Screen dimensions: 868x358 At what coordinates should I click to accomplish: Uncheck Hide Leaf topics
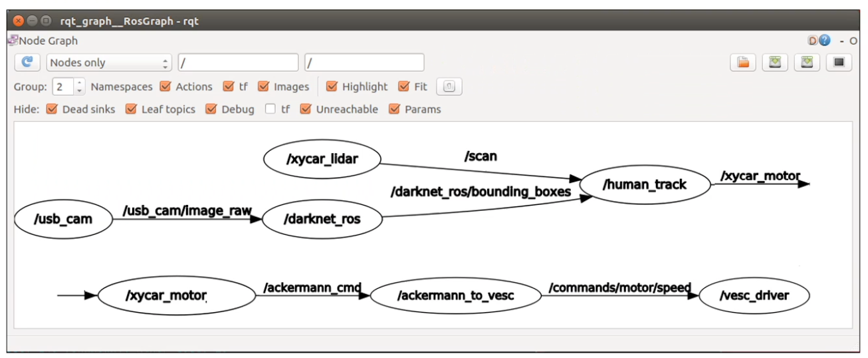(131, 109)
